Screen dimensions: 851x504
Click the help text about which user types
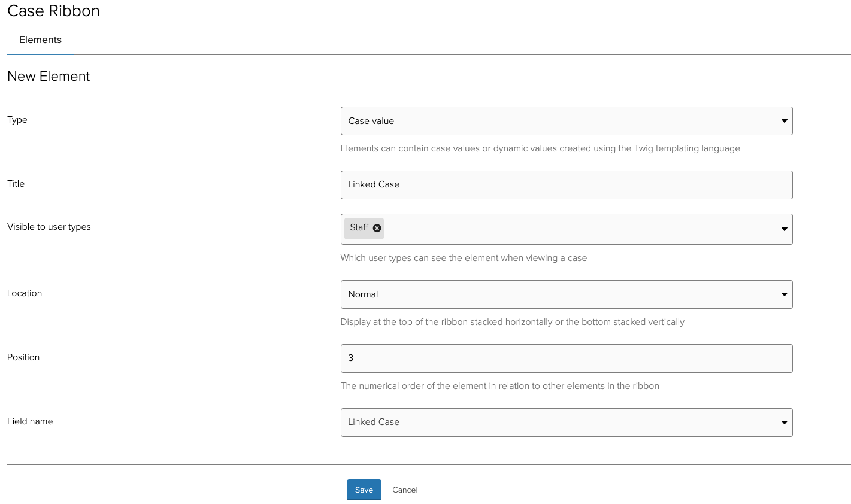point(464,258)
